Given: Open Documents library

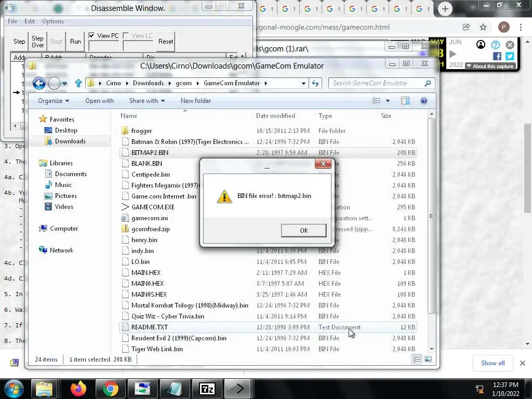Looking at the screenshot, I should 71,174.
